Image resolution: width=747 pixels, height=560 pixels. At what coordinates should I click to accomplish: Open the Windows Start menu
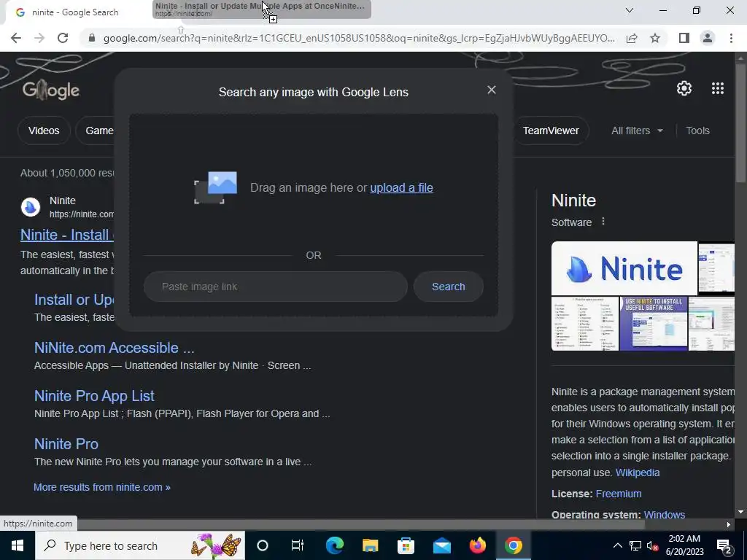(18, 545)
